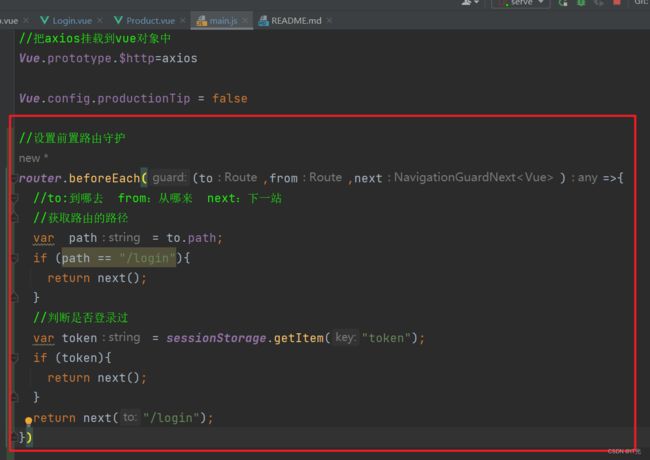This screenshot has height=460, width=650.
Task: Collapse the if path == "/login" block
Action: pos(14,258)
